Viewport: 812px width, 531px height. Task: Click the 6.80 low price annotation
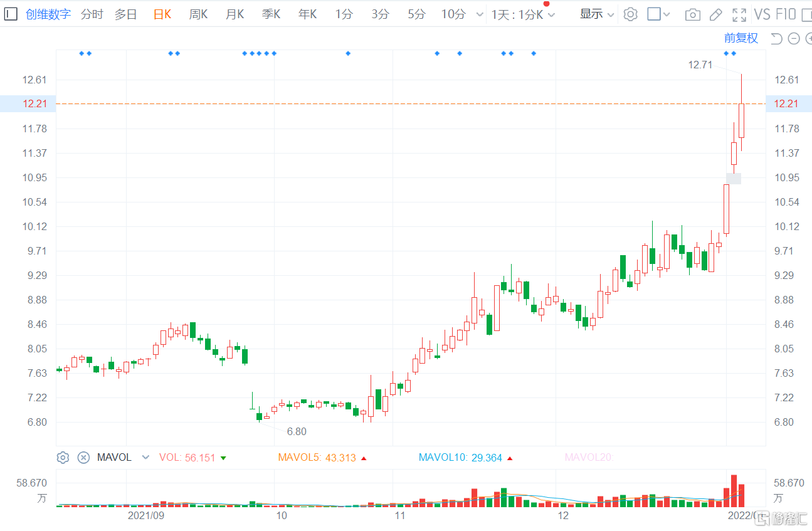point(297,431)
